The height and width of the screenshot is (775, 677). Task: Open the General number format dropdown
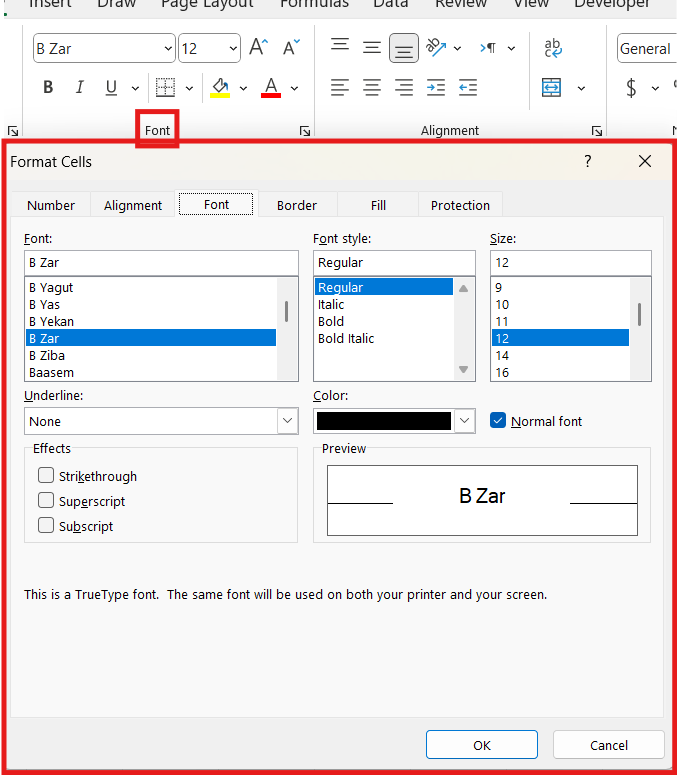point(647,48)
